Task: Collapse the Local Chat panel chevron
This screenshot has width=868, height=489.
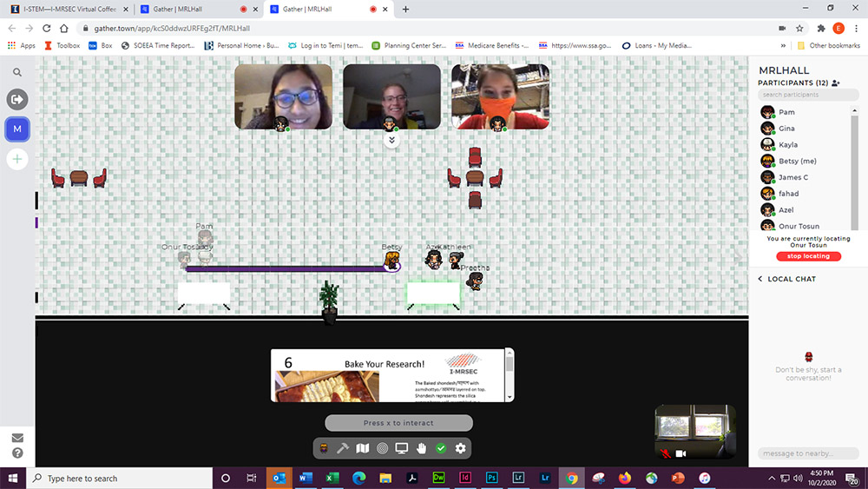Action: 760,279
